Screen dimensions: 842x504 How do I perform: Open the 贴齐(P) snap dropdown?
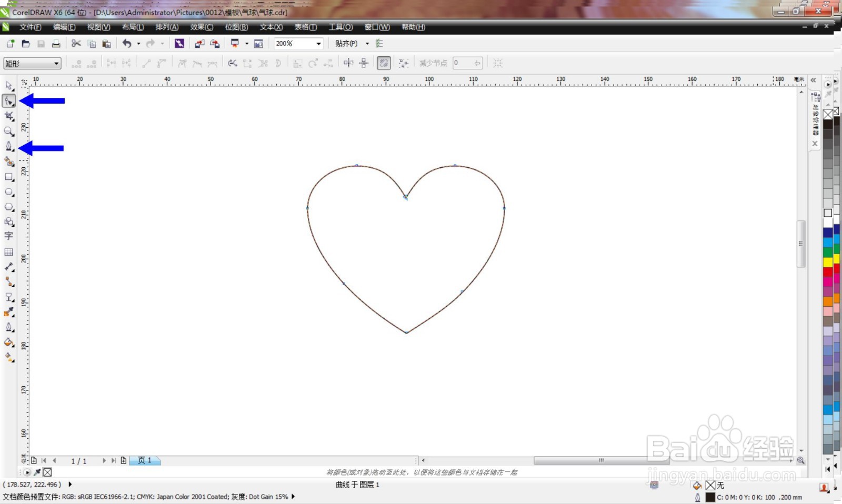[367, 44]
